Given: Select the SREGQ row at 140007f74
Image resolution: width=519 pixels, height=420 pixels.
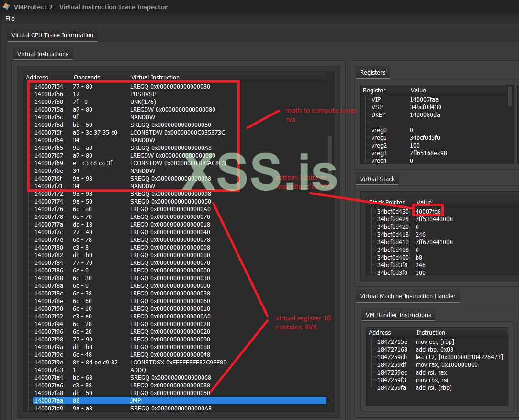Looking at the screenshot, I should [x=180, y=201].
